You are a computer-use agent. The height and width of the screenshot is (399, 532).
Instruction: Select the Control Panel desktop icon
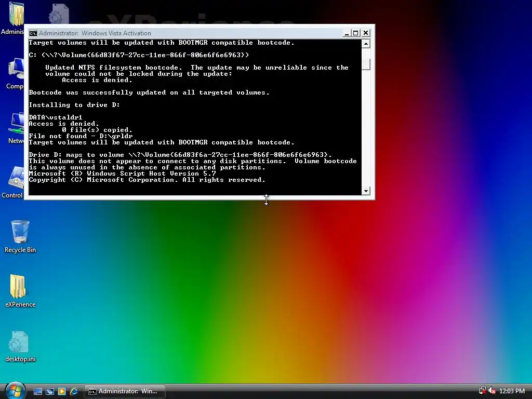pos(12,182)
